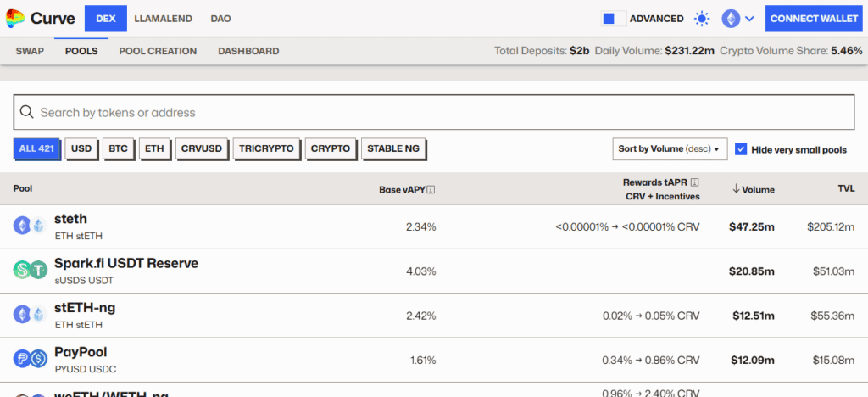Expand the network selector chevron
868x397 pixels.
[749, 19]
